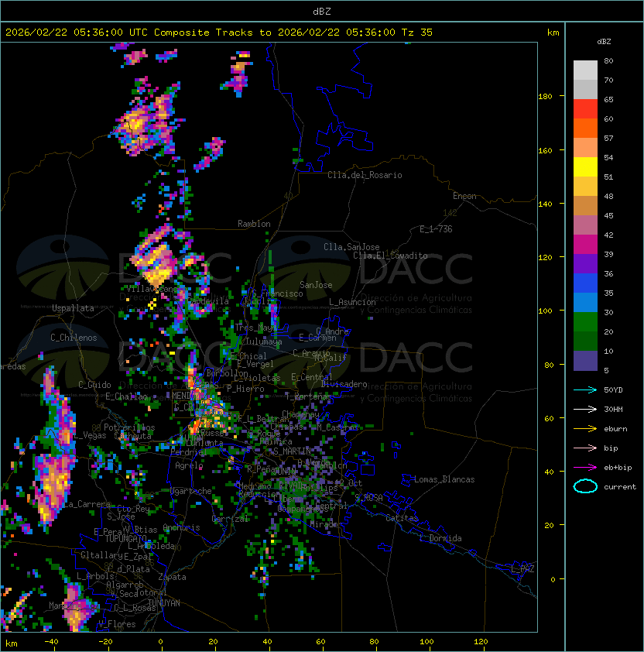Screen dimensions: 644x652
Task: Click the 'L_Dormida' map label
Action: [x=440, y=538]
